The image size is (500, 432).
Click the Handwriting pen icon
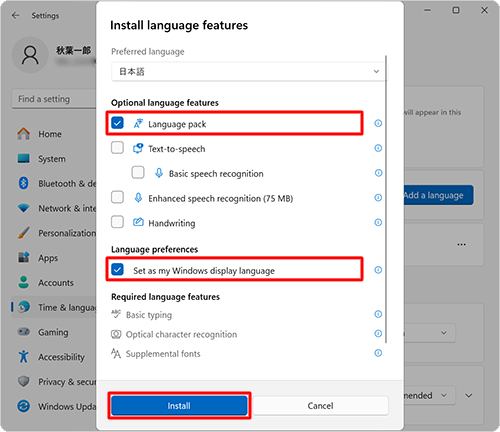tap(138, 222)
